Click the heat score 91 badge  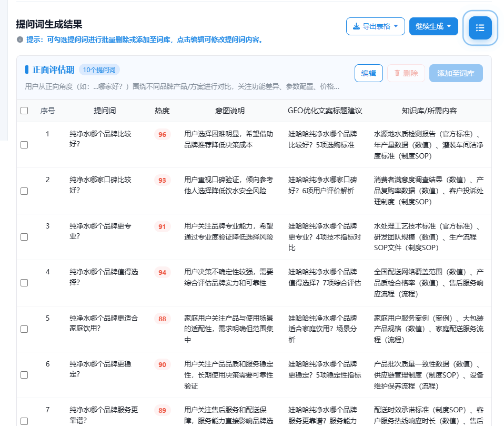click(162, 226)
